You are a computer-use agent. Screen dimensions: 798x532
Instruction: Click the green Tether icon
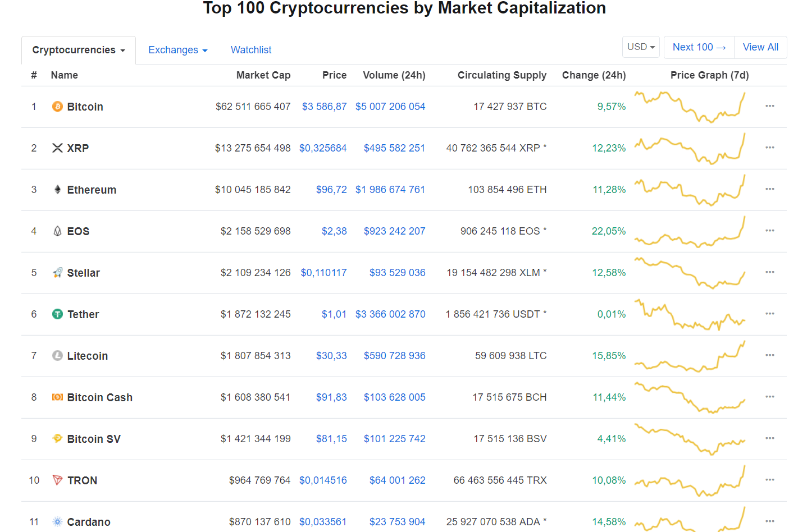57,314
